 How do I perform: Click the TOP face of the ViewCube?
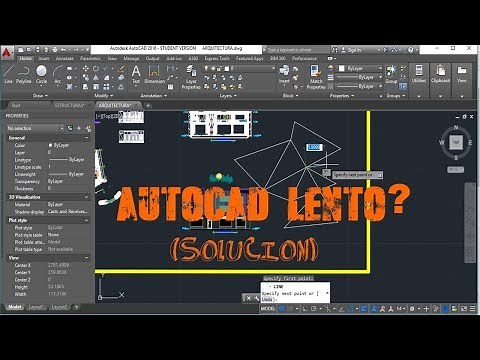455,142
